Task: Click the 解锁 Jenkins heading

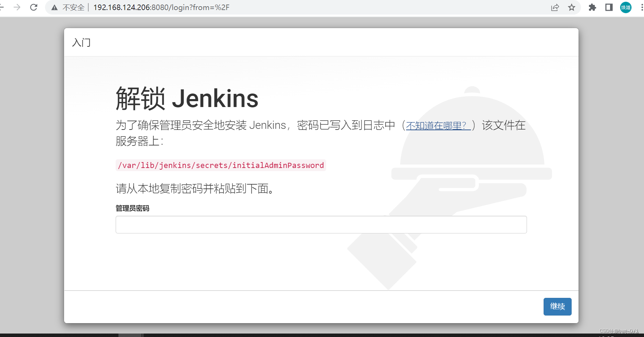Action: click(187, 98)
